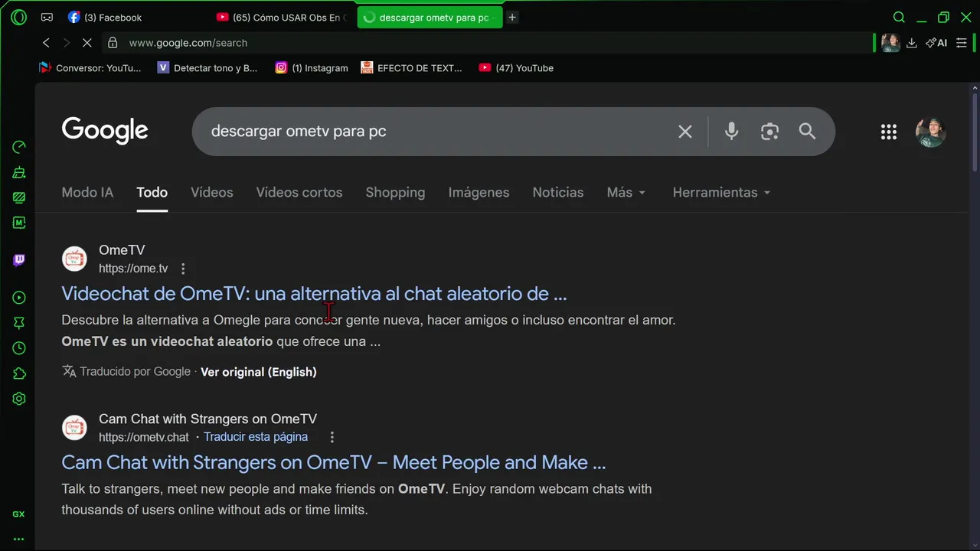Image resolution: width=980 pixels, height=551 pixels.
Task: Open tab search magnifier in title bar
Action: [899, 17]
